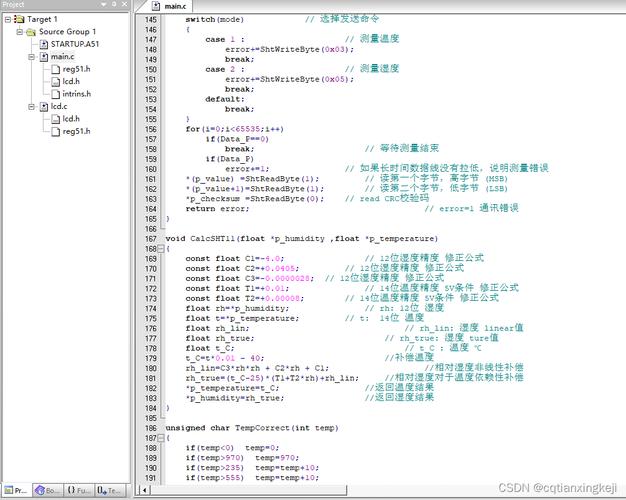Open the Books tab in bottom panel

[47, 490]
